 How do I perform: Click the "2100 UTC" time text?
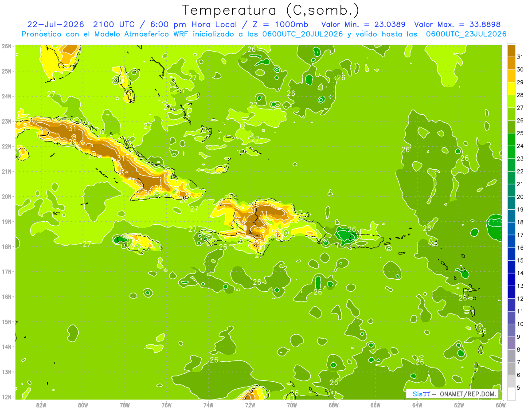click(x=115, y=24)
